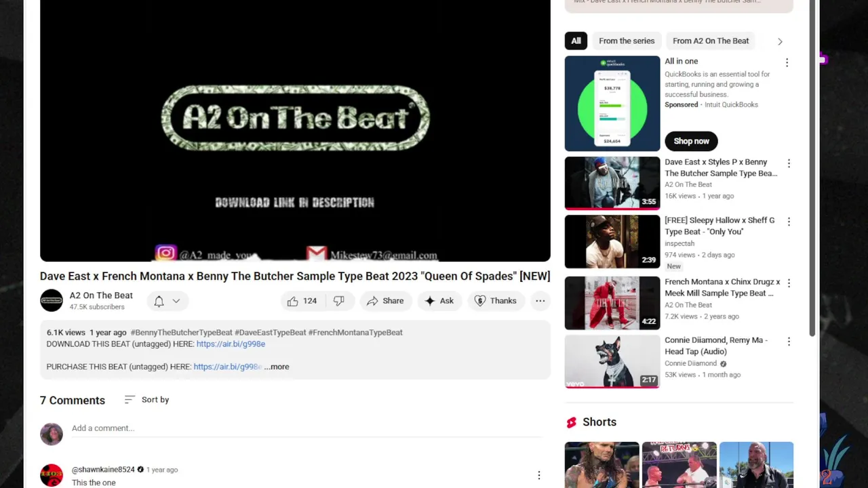This screenshot has width=868, height=488.
Task: Click hashtag #DaveEastTypeBeat
Action: point(270,332)
